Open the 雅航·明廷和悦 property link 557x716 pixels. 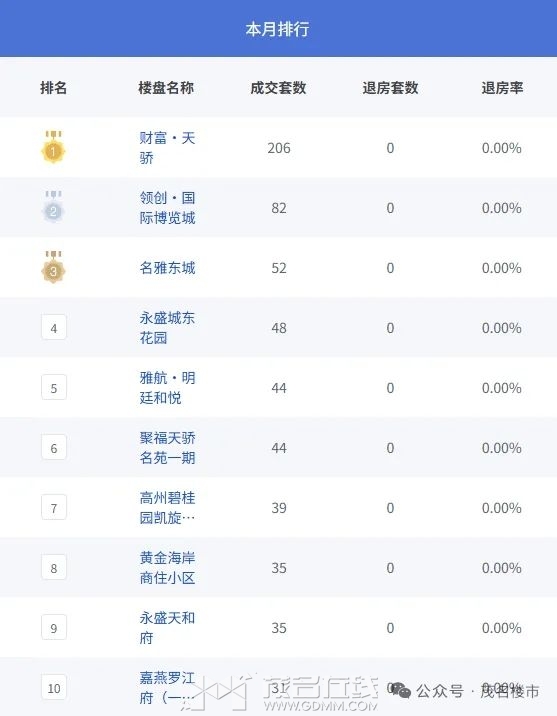tap(167, 388)
